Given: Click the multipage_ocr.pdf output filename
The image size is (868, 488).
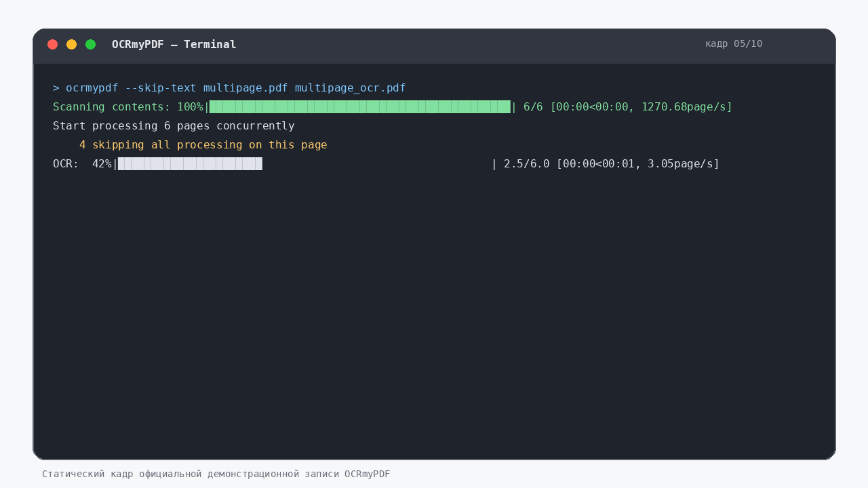Looking at the screenshot, I should (351, 88).
